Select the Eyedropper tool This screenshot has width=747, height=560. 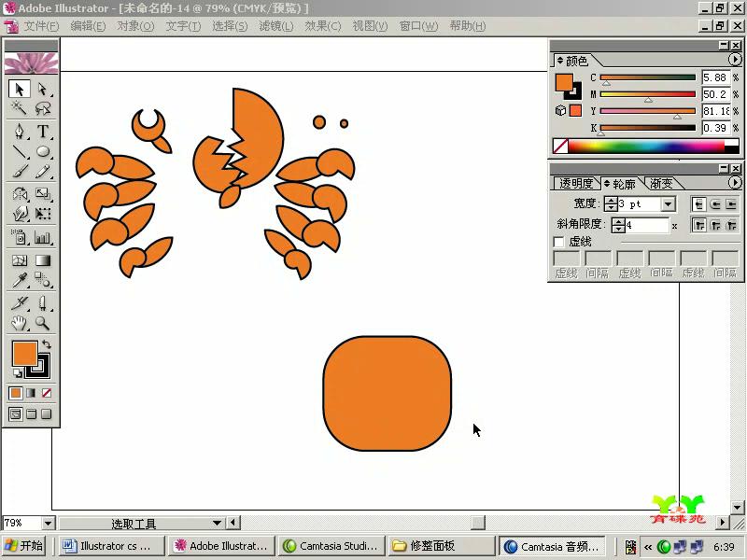tap(20, 281)
